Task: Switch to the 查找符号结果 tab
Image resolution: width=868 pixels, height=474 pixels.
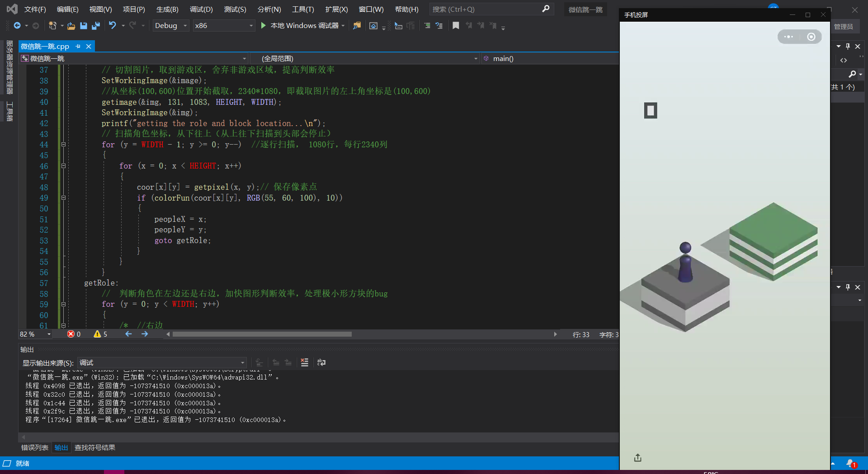Action: (95, 447)
